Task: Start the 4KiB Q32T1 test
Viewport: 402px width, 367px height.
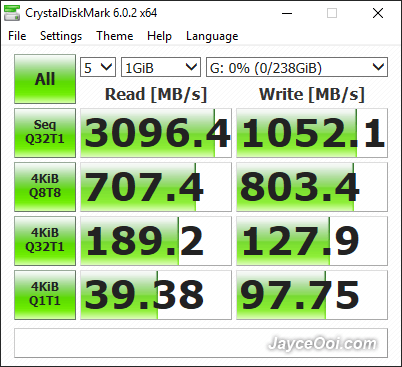Action: pos(45,241)
